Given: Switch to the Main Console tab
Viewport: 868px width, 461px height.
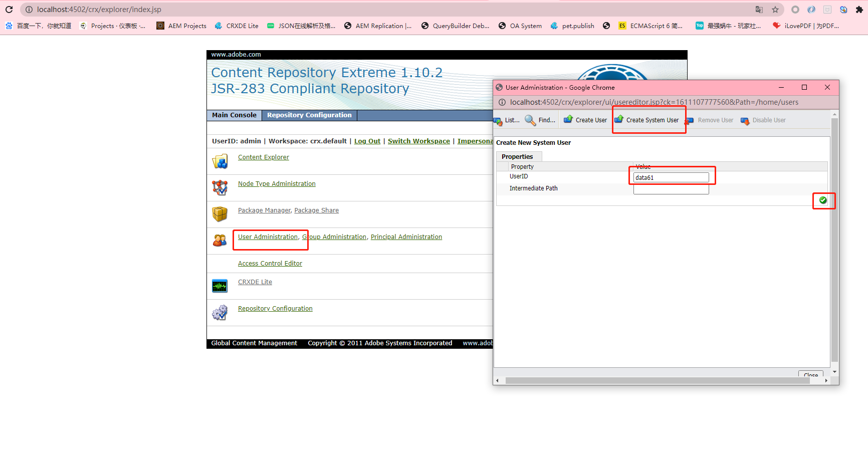Looking at the screenshot, I should coord(234,115).
